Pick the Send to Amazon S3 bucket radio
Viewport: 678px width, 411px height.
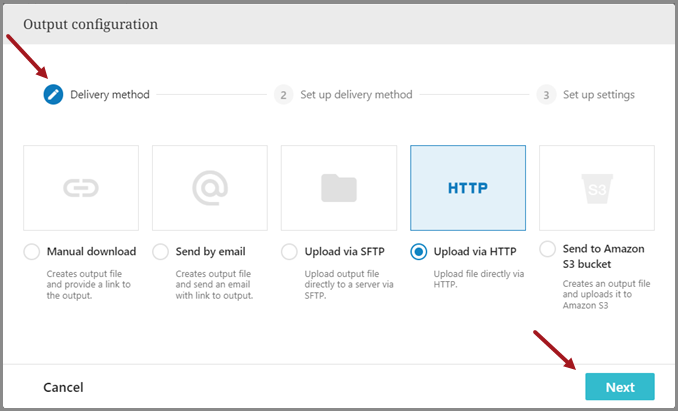pyautogui.click(x=548, y=249)
